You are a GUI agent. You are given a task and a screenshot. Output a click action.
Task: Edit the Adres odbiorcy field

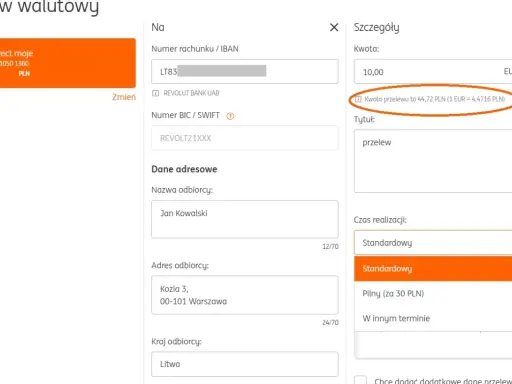245,295
